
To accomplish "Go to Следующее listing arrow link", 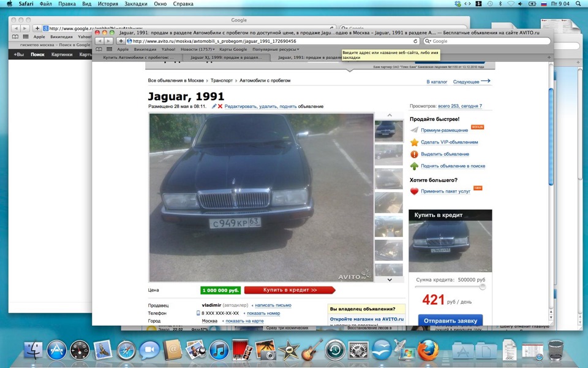I will (472, 82).
